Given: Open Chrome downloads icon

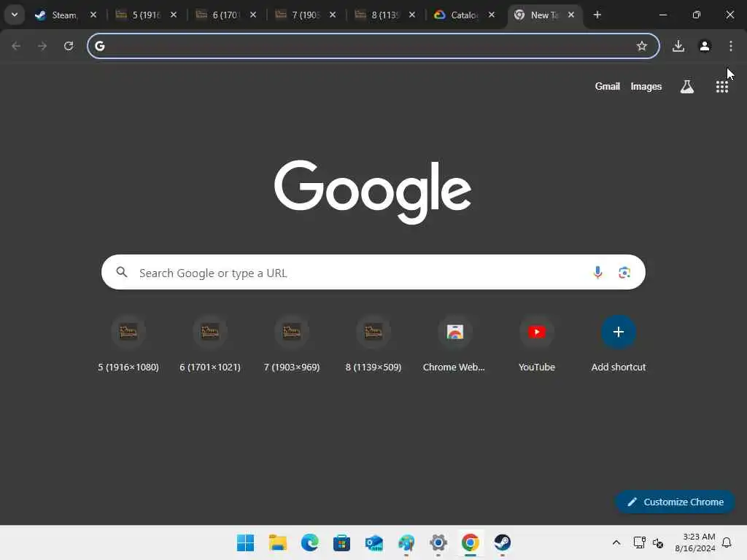Looking at the screenshot, I should click(x=678, y=46).
